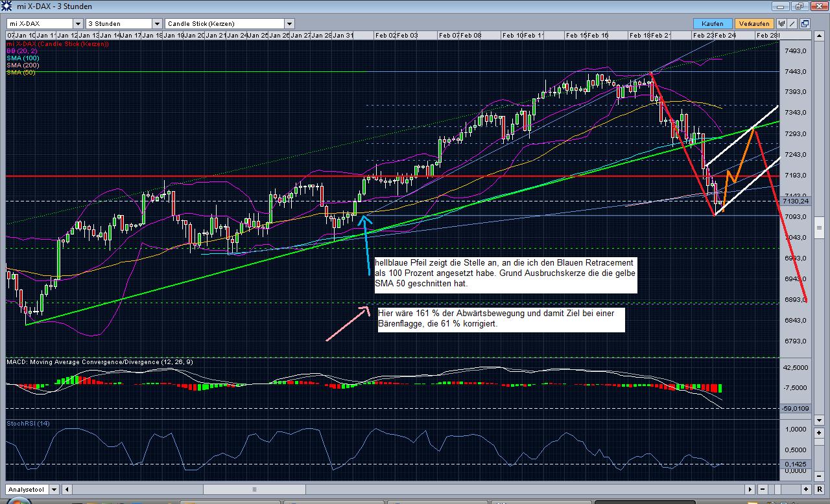Click the detach chart window icon
Screen dimensions: 830x504
805,23
